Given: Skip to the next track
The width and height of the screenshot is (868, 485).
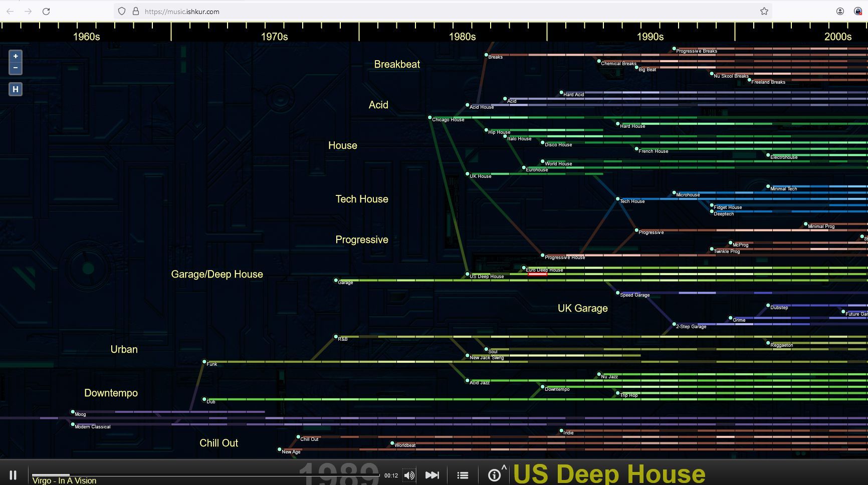Looking at the screenshot, I should tap(432, 475).
